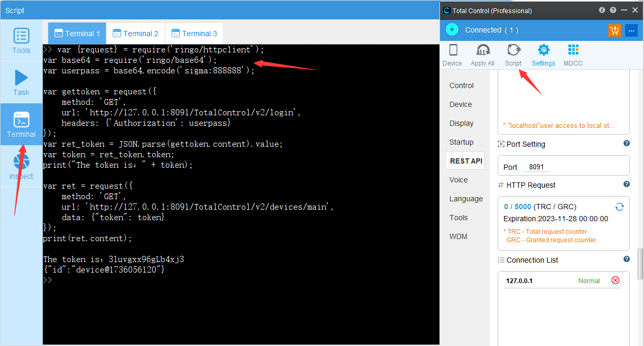Click the Connected ( 1 ) label
The image size is (644, 346).
click(491, 30)
